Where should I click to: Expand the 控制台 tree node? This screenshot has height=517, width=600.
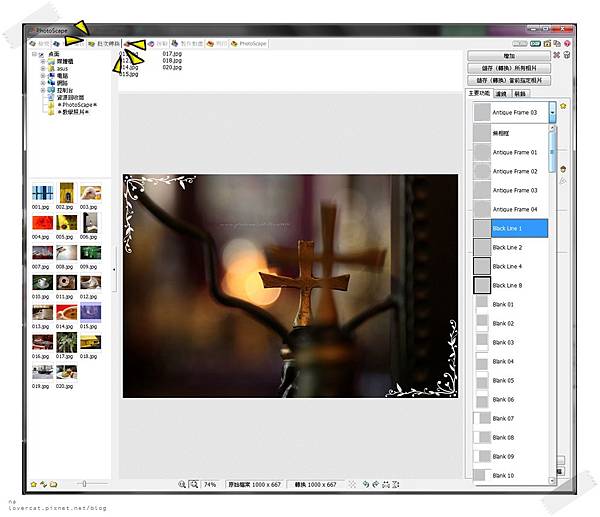coord(43,90)
